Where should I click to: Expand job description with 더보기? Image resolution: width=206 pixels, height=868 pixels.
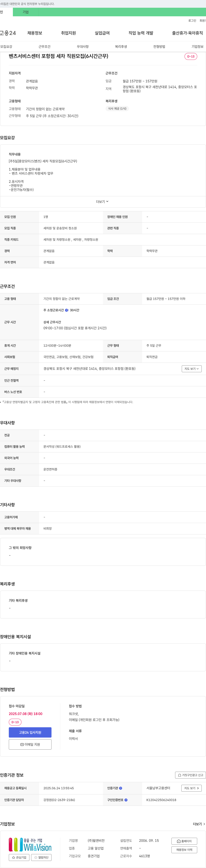tap(103, 201)
